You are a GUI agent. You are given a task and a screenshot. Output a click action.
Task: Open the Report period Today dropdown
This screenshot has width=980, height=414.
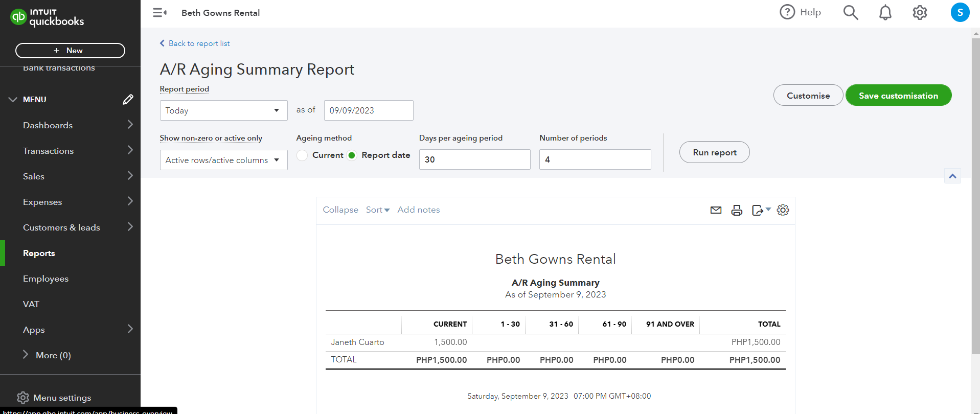223,110
